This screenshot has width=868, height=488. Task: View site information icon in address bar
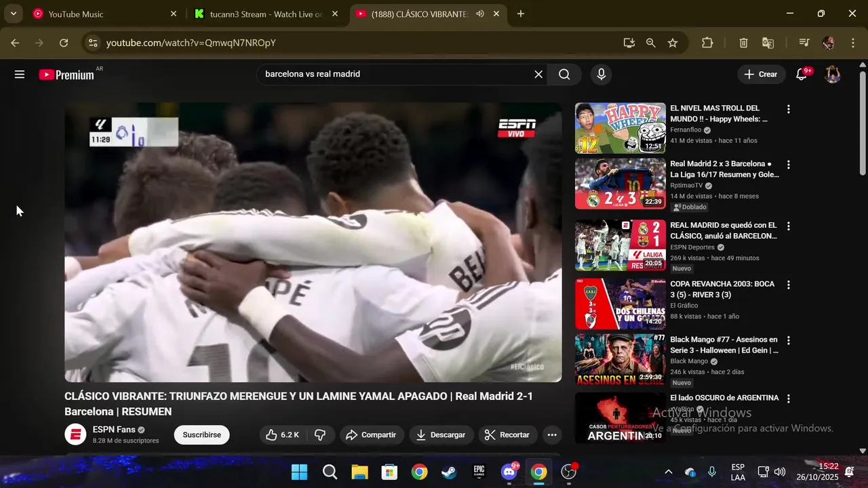[x=93, y=43]
